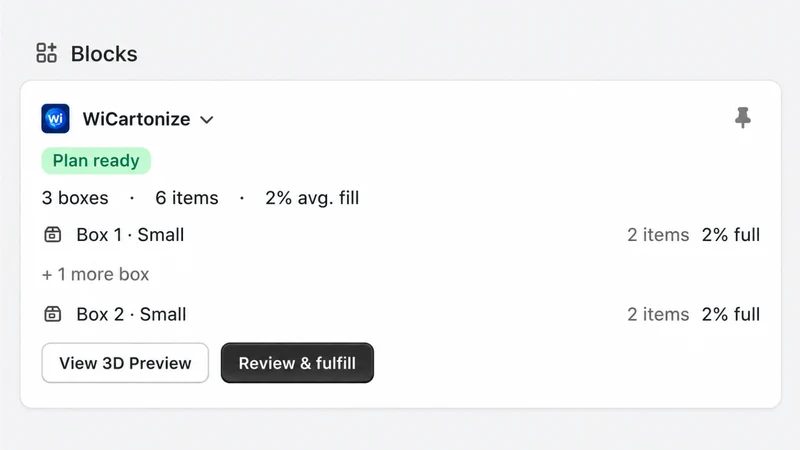Click the WiCartonize app logo icon
The image size is (800, 450).
tap(55, 119)
